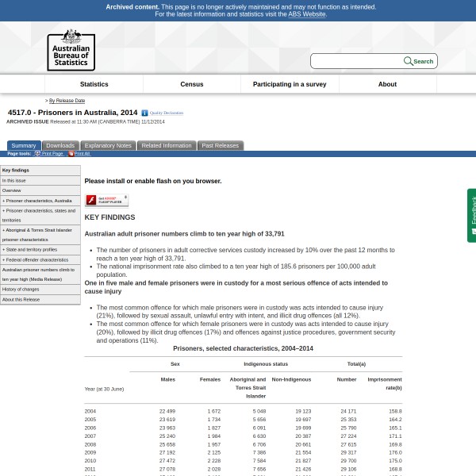Open History of changes in sidebar
Screen dimensions: 476x476
21,289
